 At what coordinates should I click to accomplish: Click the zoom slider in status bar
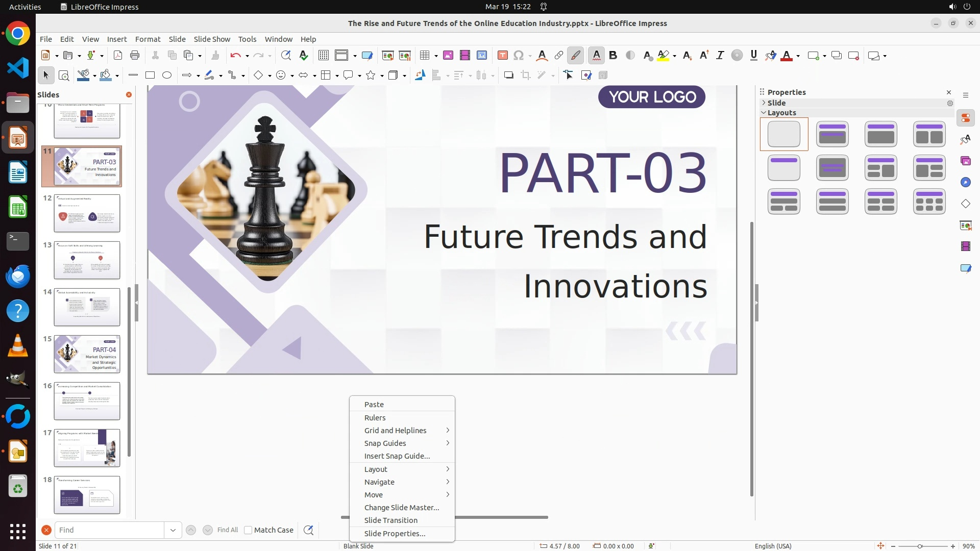click(920, 546)
